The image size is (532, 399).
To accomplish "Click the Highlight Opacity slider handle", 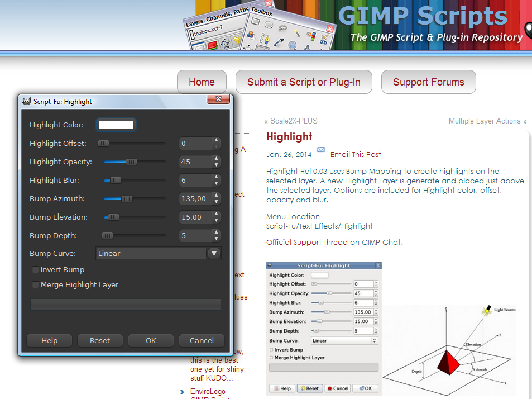I will coord(131,161).
